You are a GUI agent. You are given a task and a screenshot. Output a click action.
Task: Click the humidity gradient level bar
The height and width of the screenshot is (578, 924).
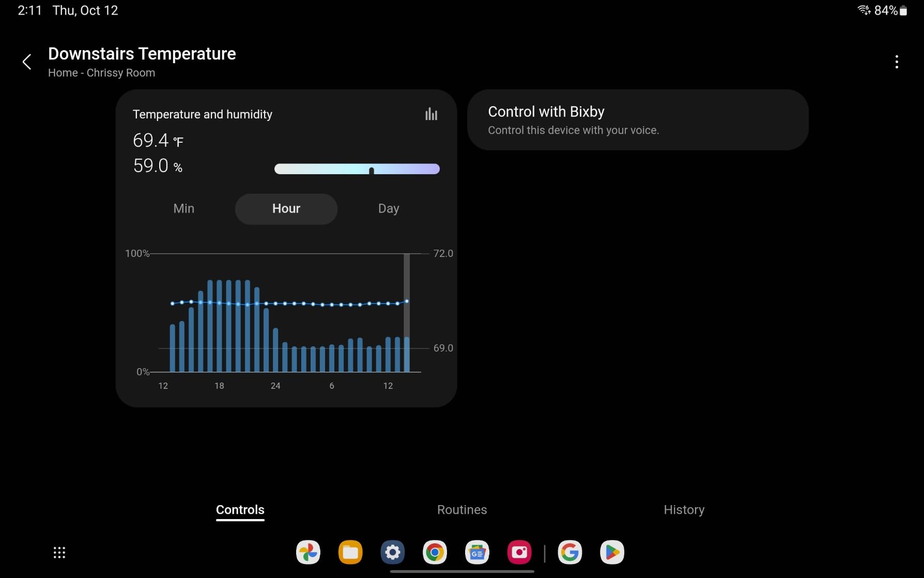coord(357,169)
